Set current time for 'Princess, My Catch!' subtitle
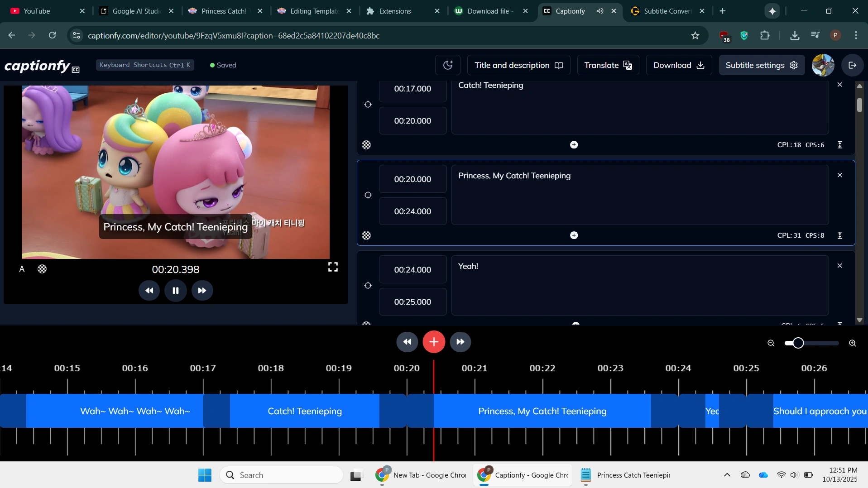This screenshot has height=488, width=868. point(368,195)
